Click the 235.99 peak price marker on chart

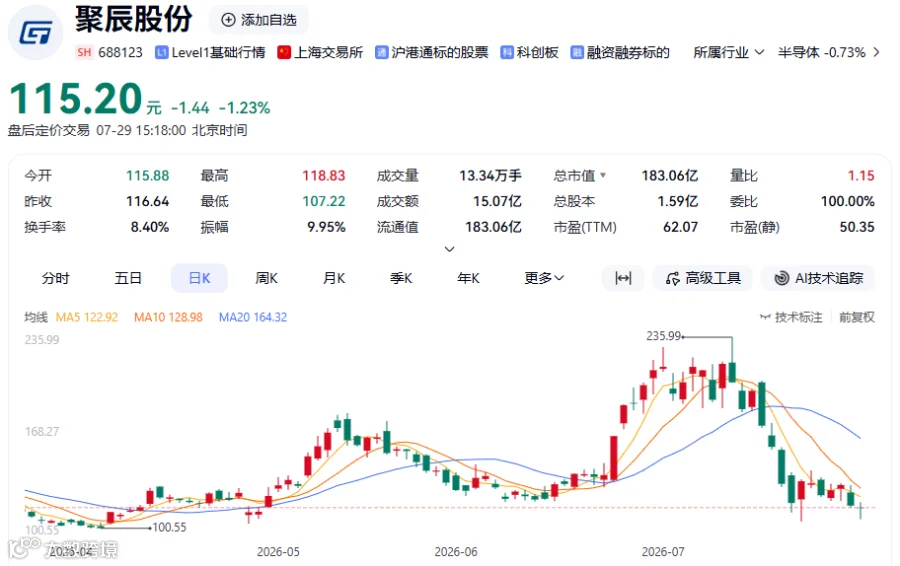tap(664, 336)
